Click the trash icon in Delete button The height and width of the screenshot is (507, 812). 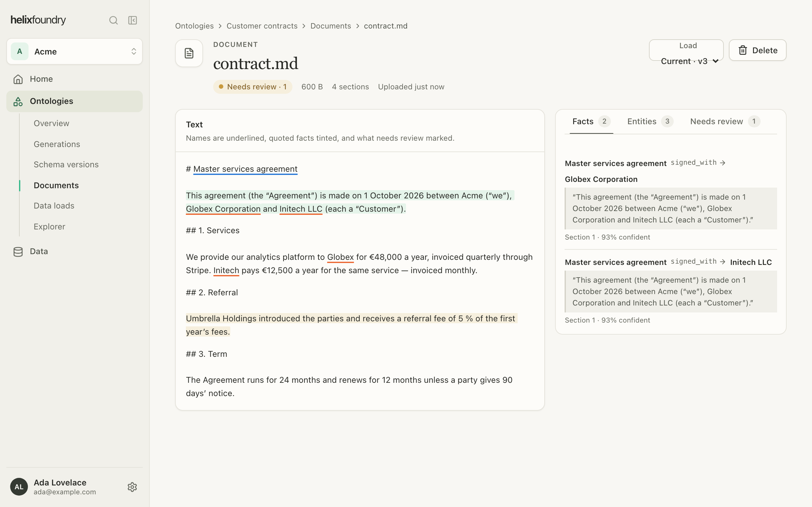[x=743, y=50]
